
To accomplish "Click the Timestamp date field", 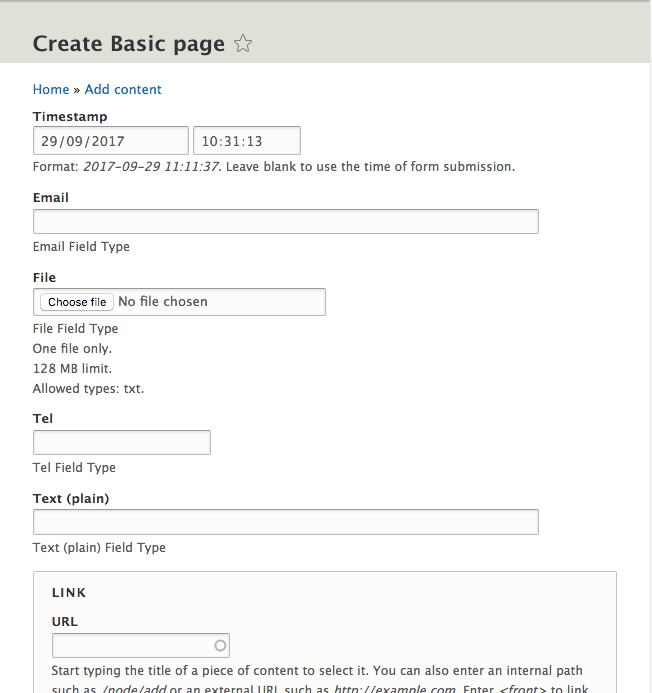I will pyautogui.click(x=110, y=141).
